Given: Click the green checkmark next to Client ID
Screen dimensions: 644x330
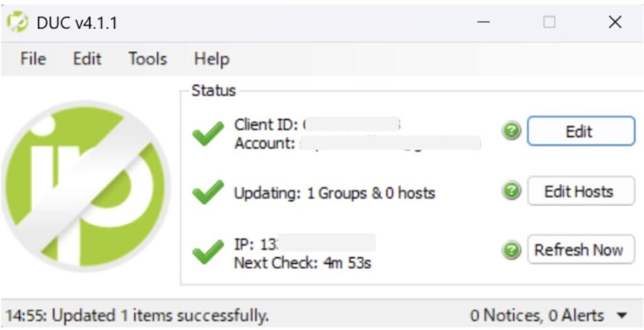Looking at the screenshot, I should point(208,133).
